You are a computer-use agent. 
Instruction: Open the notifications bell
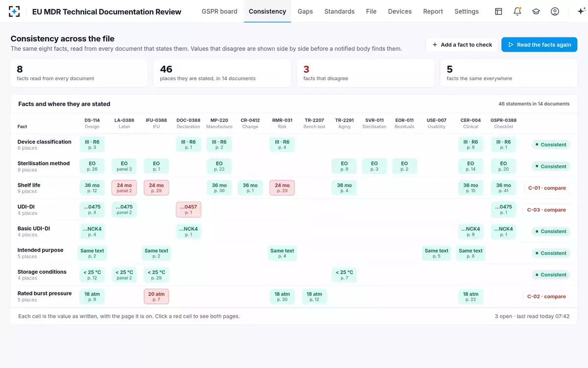click(x=517, y=11)
